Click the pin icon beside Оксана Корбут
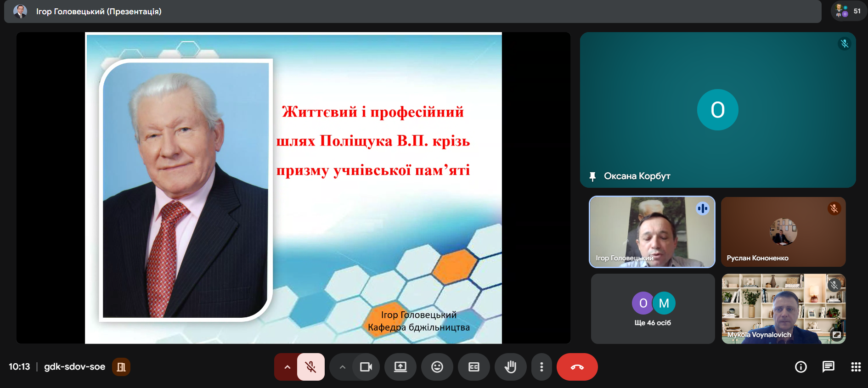 point(592,176)
